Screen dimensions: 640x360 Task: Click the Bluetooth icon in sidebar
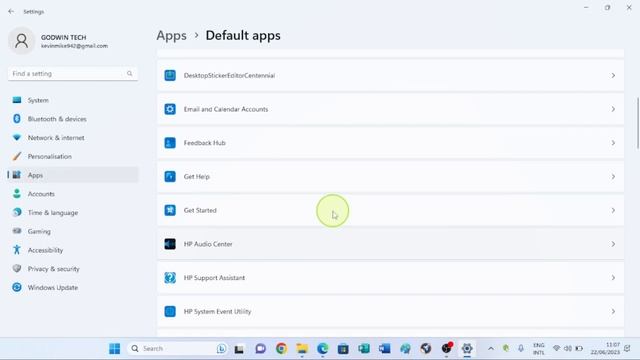pos(17,119)
